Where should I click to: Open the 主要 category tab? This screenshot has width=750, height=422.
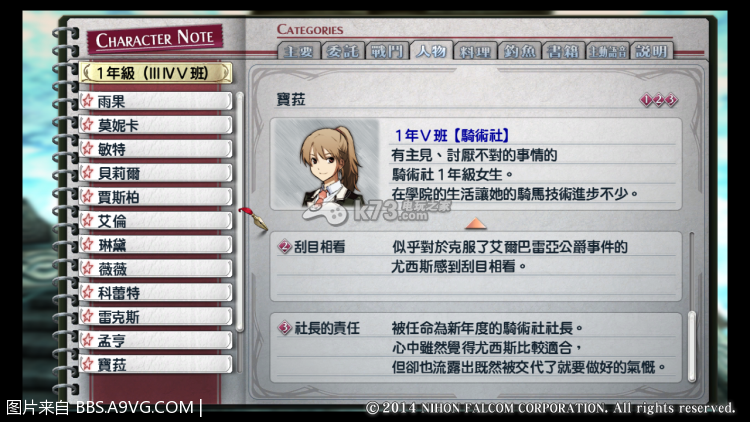pos(298,51)
